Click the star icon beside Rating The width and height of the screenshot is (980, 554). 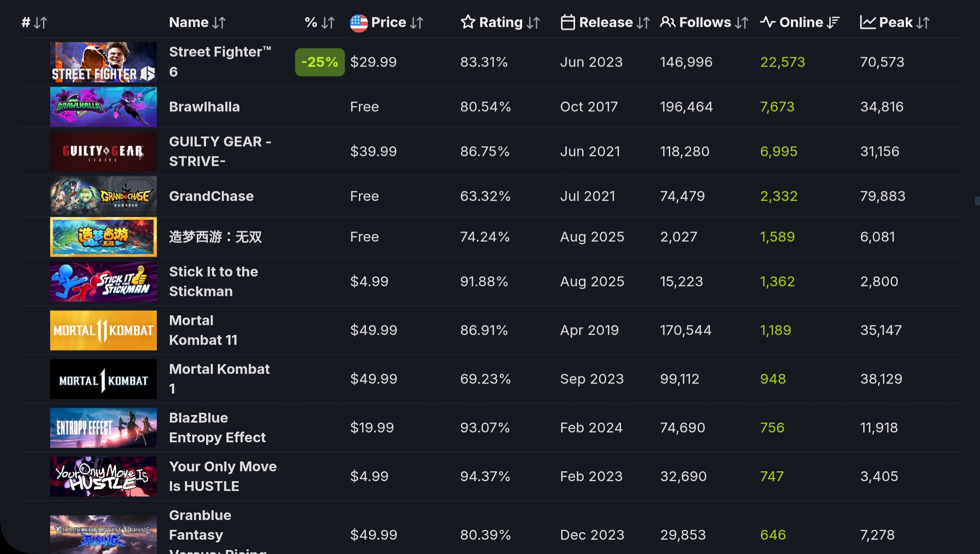[x=468, y=22]
